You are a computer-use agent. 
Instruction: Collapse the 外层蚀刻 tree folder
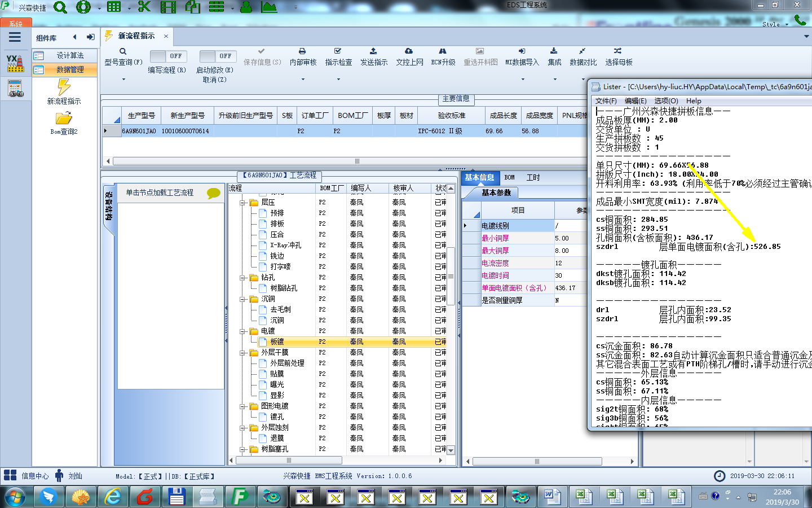242,427
